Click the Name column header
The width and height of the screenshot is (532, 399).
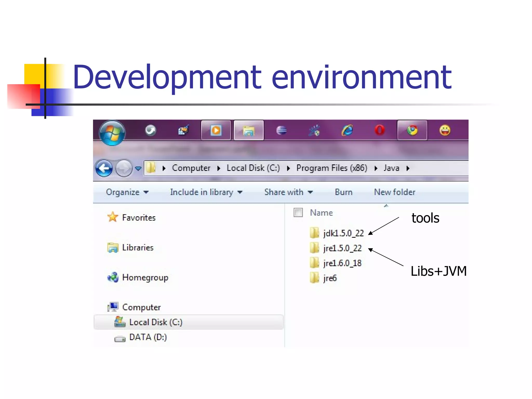321,213
